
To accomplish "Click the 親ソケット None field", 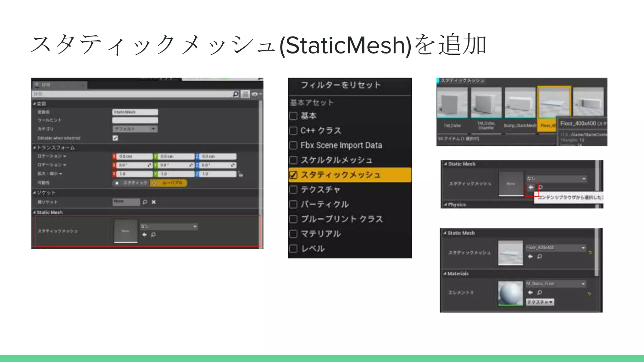I will coord(126,202).
